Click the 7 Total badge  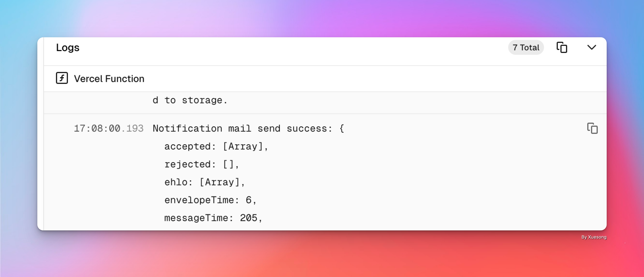(526, 48)
